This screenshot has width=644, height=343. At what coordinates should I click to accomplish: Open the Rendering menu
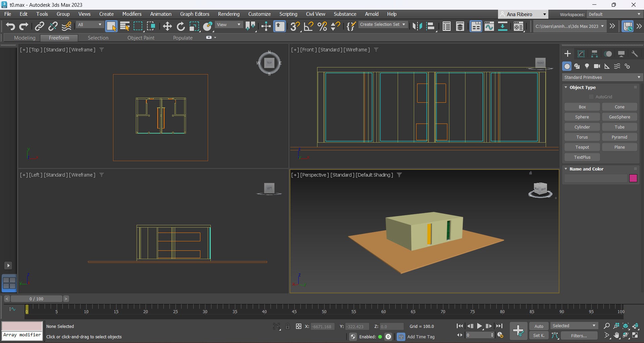point(229,14)
